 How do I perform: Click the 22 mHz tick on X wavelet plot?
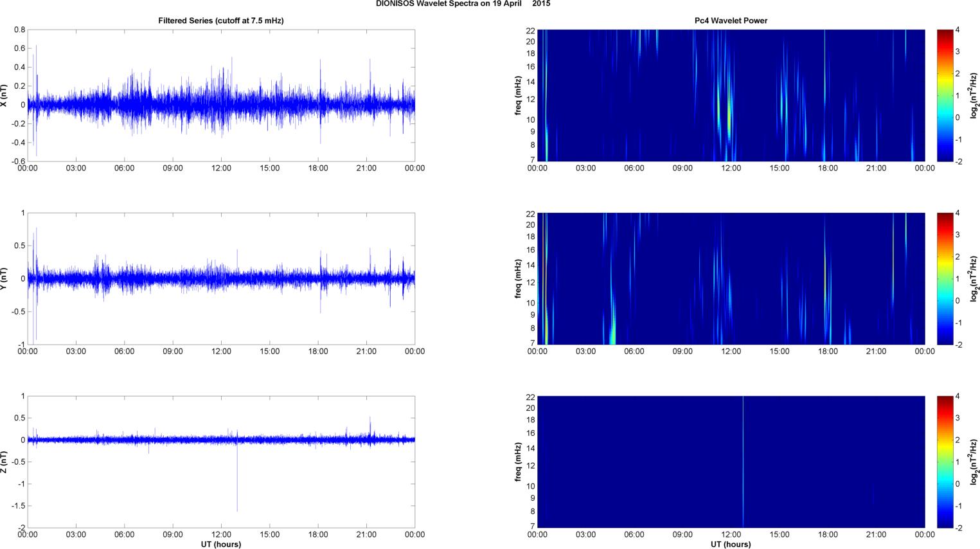tap(531, 31)
